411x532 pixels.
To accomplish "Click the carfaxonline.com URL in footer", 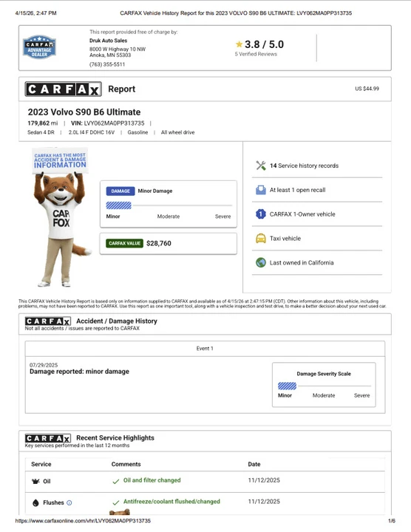I will pyautogui.click(x=83, y=520).
